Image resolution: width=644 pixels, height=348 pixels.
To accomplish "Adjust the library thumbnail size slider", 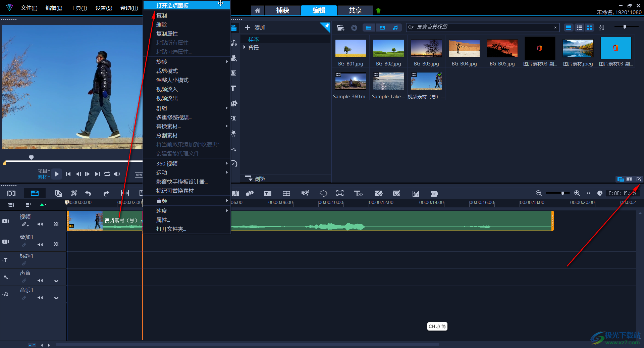I will point(625,27).
